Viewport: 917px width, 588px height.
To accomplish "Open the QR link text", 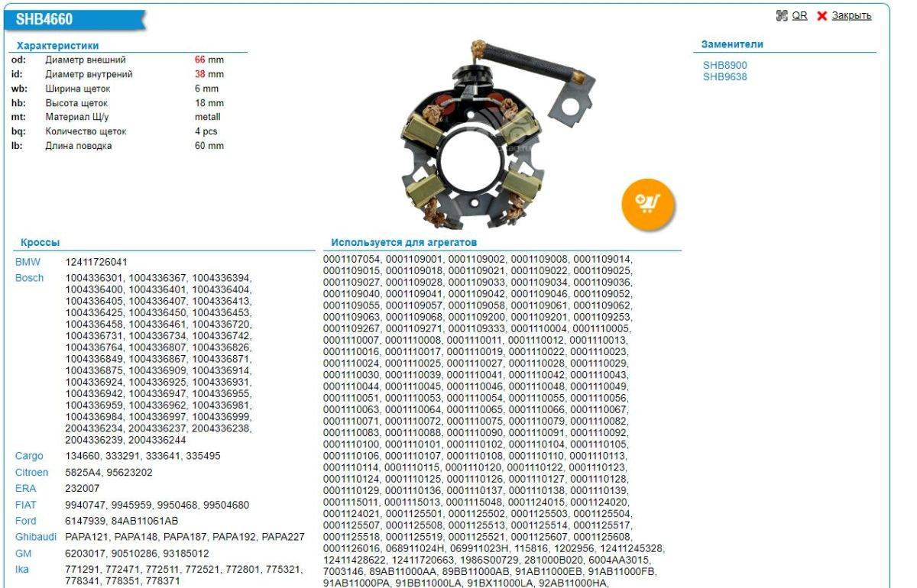I will point(799,15).
